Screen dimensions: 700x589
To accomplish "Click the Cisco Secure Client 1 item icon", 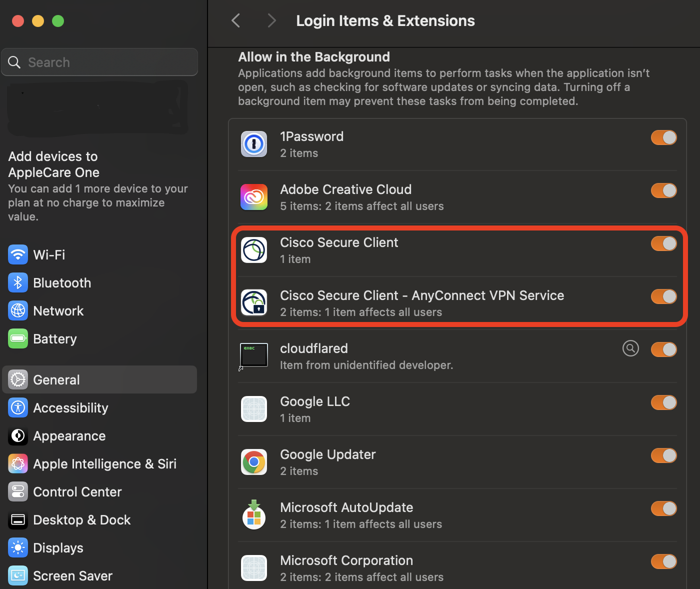I will (254, 250).
